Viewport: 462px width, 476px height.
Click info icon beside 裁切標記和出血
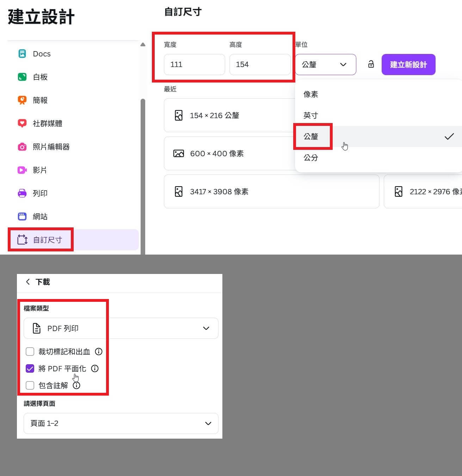click(x=99, y=352)
